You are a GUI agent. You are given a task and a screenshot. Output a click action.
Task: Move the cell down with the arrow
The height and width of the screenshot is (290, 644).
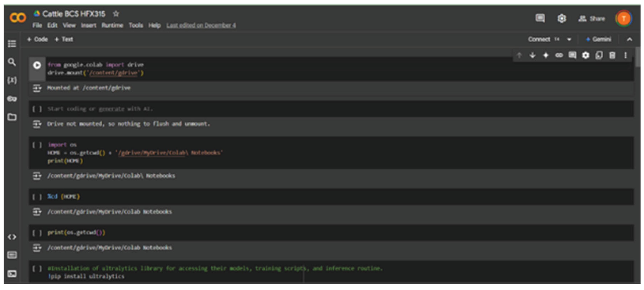click(532, 55)
